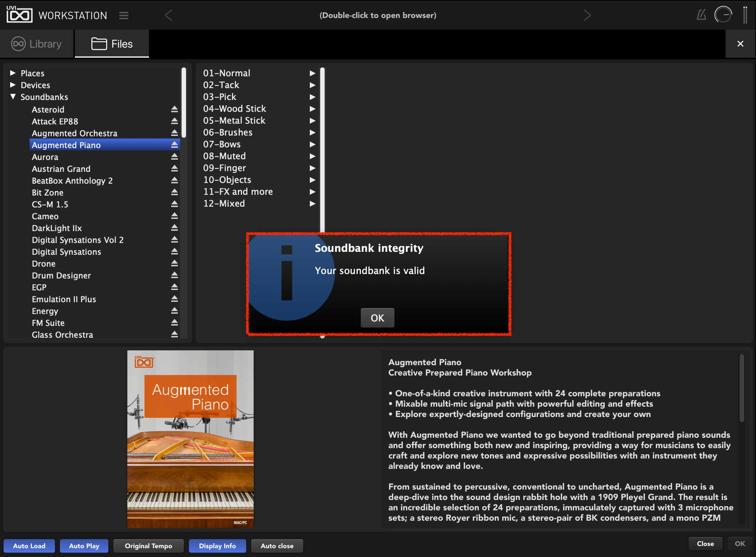Select the 07-Bows folder
Screen dimensions: 756x557
pos(259,144)
